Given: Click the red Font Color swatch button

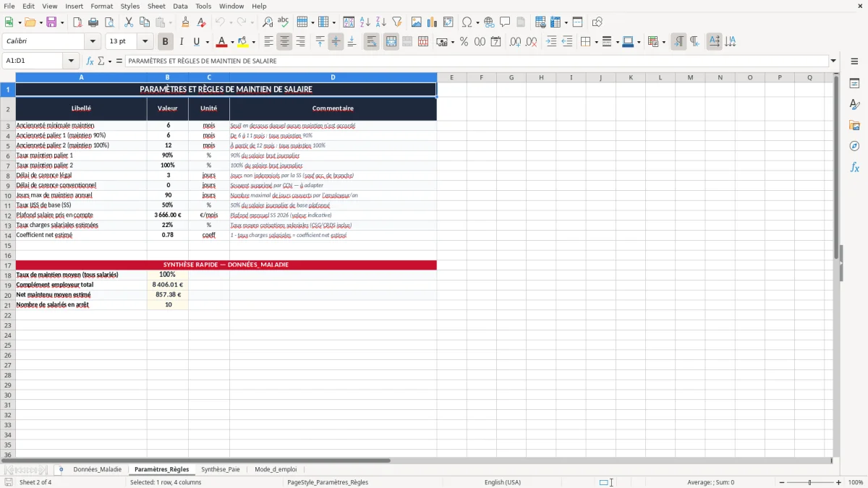Looking at the screenshot, I should [x=222, y=42].
